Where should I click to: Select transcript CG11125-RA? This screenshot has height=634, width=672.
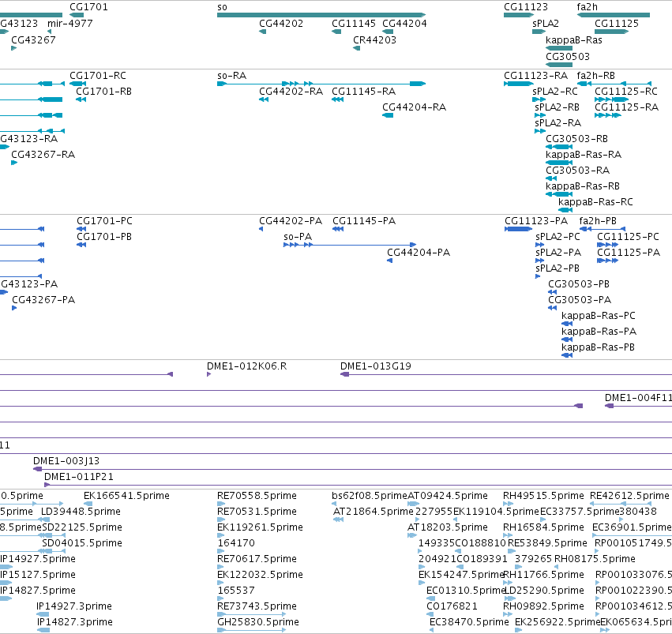(626, 107)
